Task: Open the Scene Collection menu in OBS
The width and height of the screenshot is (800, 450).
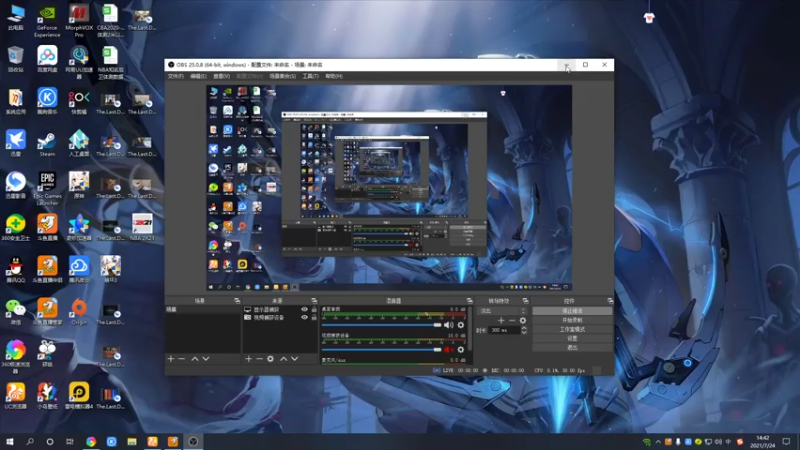Action: coord(283,76)
